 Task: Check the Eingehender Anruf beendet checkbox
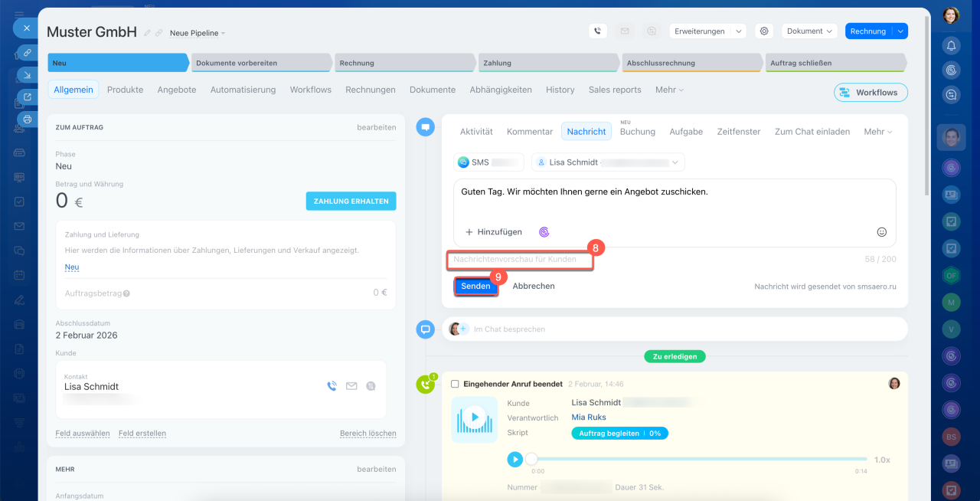pyautogui.click(x=455, y=384)
